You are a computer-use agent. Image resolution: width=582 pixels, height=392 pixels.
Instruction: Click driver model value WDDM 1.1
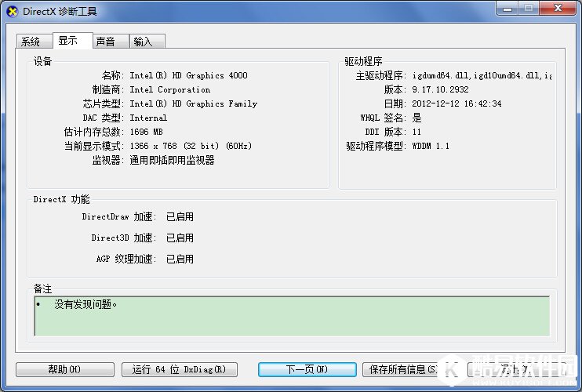coord(431,146)
